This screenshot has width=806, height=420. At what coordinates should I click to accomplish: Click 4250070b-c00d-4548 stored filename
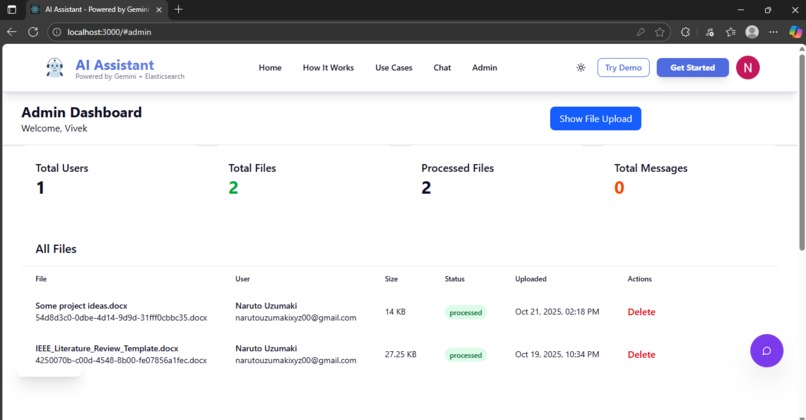[121, 360]
